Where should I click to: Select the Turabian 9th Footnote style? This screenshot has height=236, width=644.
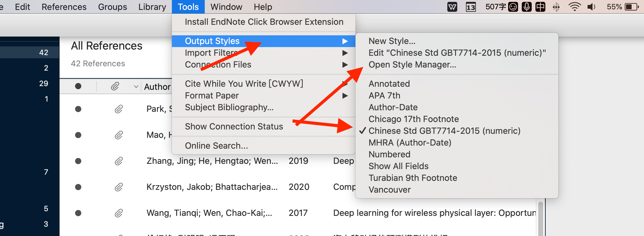pyautogui.click(x=457, y=178)
